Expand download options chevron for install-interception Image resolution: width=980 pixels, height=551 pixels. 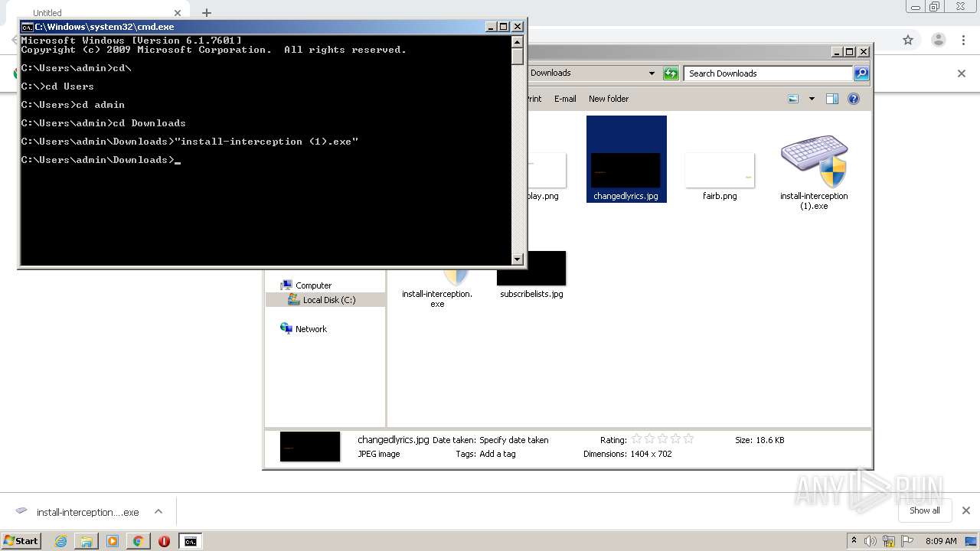coord(158,511)
